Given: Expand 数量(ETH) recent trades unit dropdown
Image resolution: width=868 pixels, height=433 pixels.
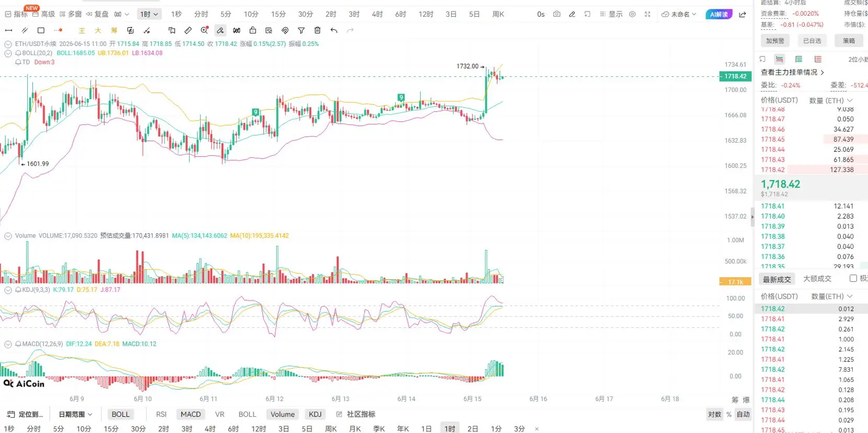Looking at the screenshot, I should (x=832, y=297).
